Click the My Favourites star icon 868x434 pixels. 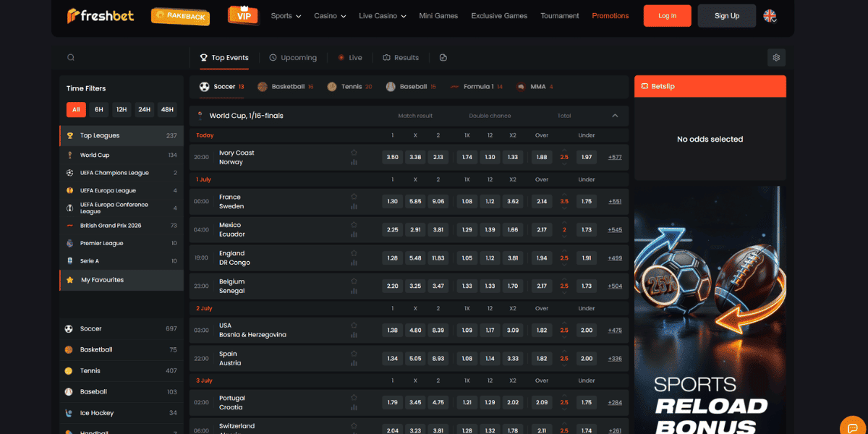(70, 280)
